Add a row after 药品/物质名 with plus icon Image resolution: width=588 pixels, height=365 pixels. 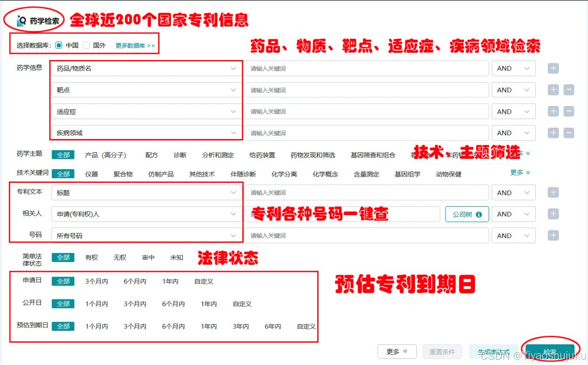coord(553,69)
